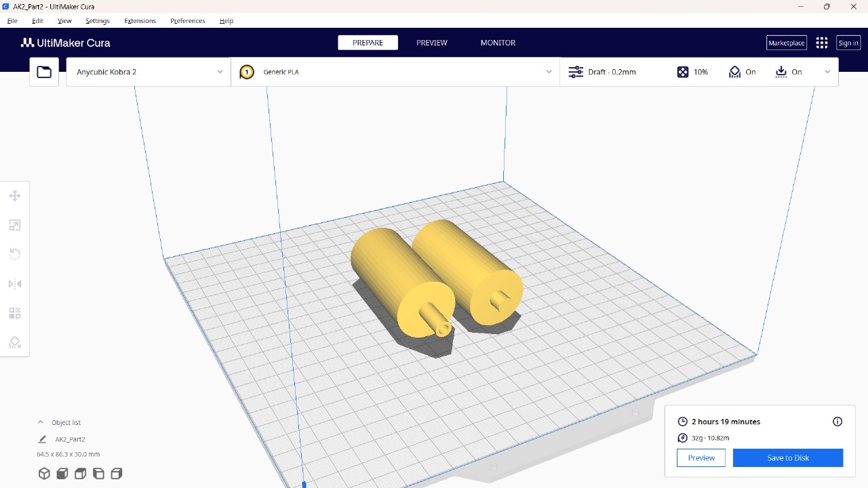Screen dimensions: 868x488
Task: Open the application switcher grid icon
Action: click(x=822, y=43)
